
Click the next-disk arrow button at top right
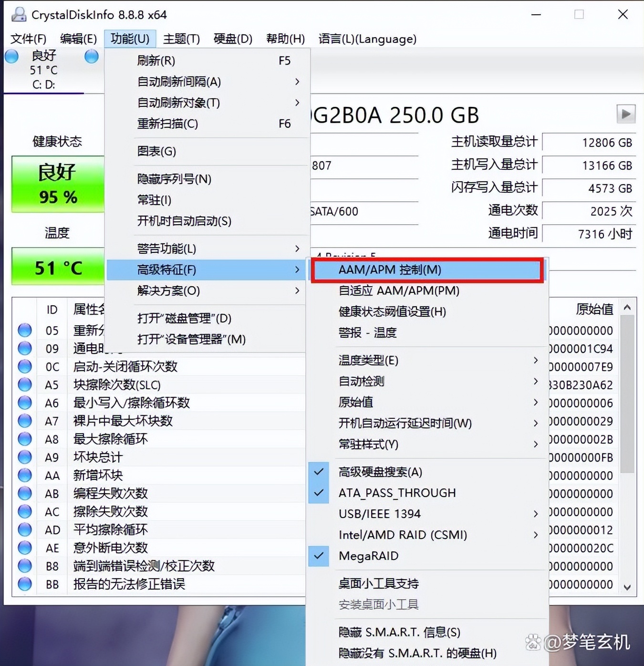[625, 114]
